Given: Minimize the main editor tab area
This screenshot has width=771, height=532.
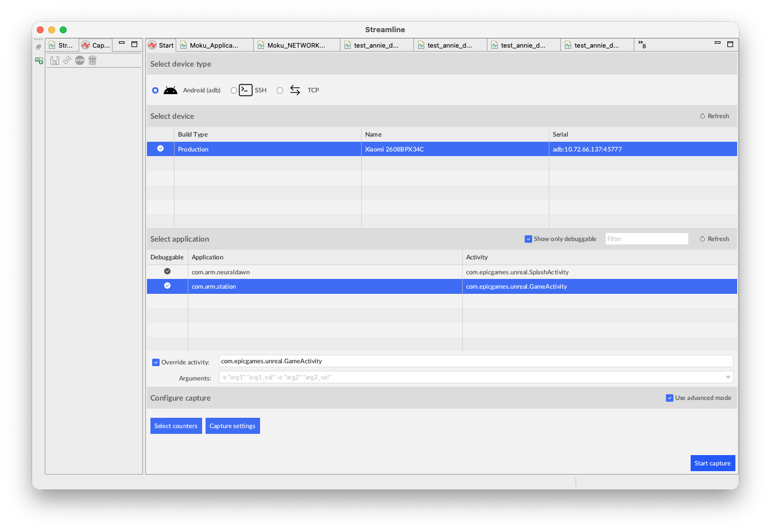Looking at the screenshot, I should coord(718,43).
